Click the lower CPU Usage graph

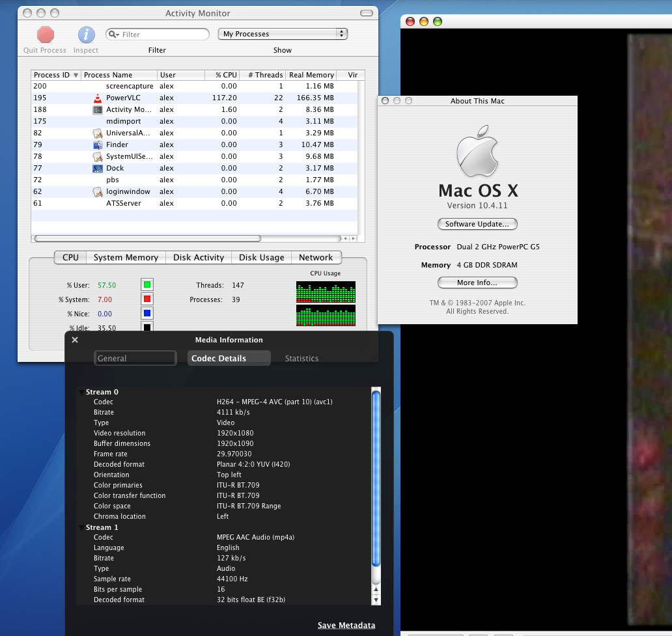pyautogui.click(x=326, y=316)
